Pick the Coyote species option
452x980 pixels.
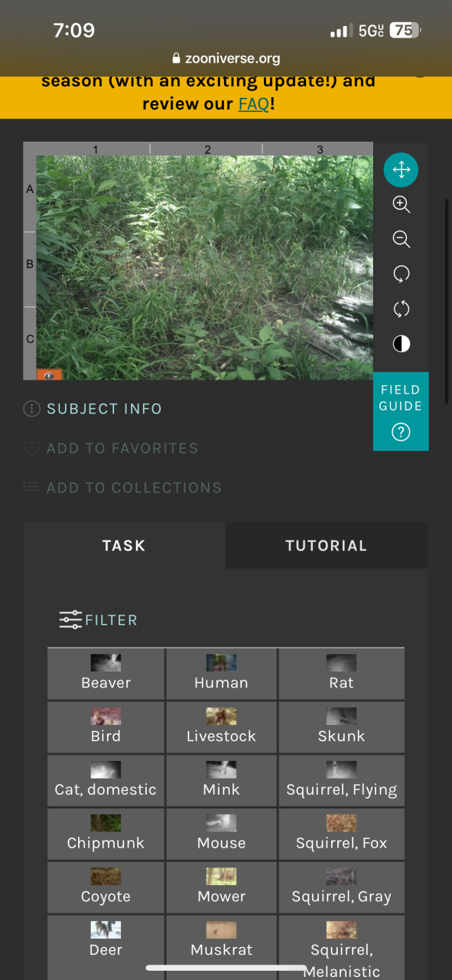tap(106, 888)
